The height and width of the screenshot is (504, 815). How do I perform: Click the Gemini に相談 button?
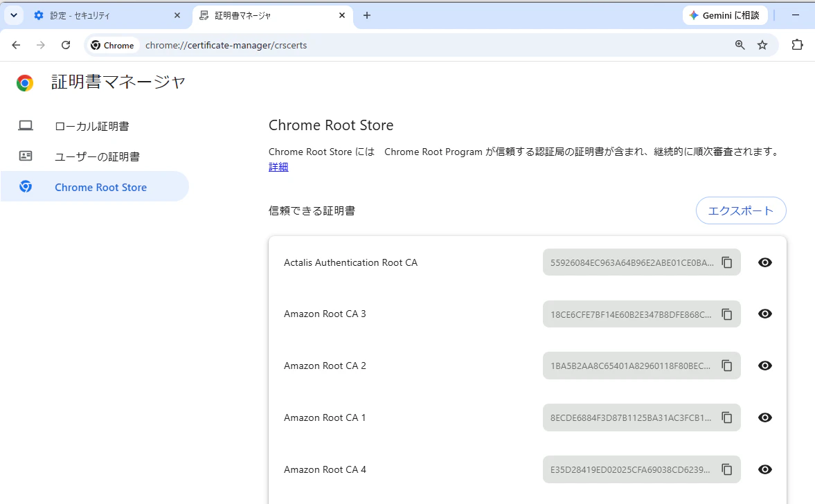(725, 16)
